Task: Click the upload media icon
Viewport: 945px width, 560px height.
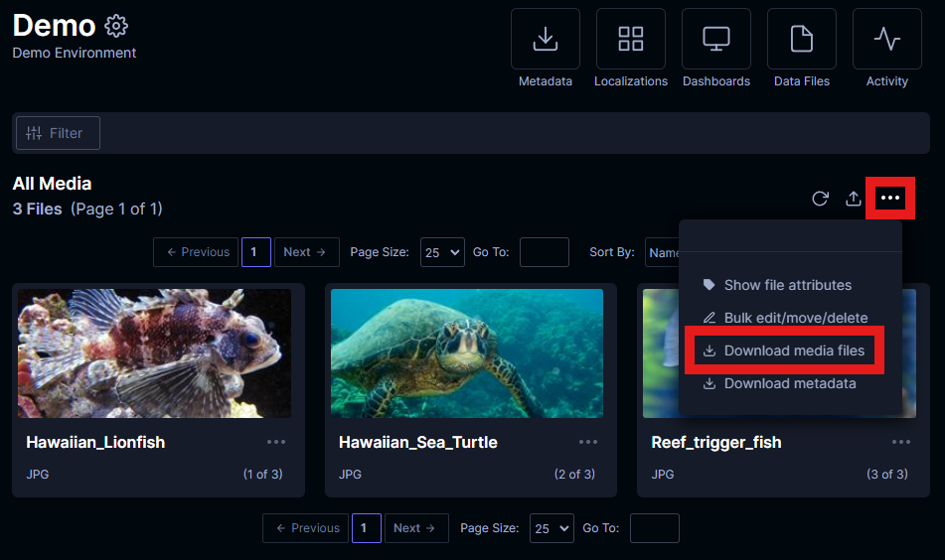Action: point(854,199)
